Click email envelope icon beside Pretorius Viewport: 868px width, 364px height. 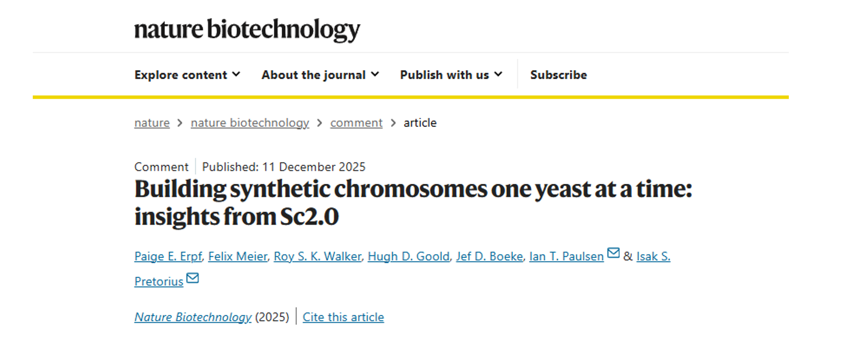click(x=193, y=278)
